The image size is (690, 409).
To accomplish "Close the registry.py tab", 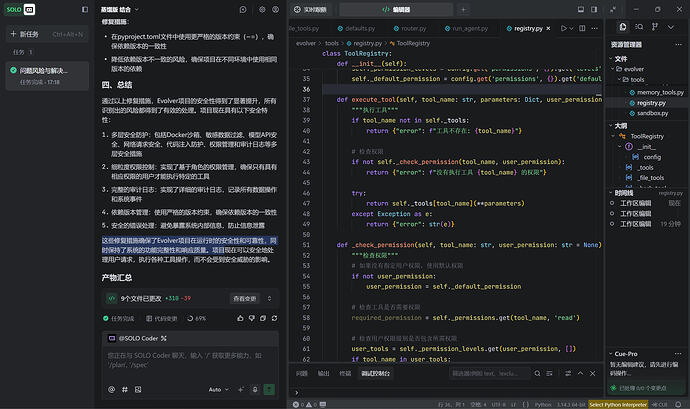I will 548,28.
